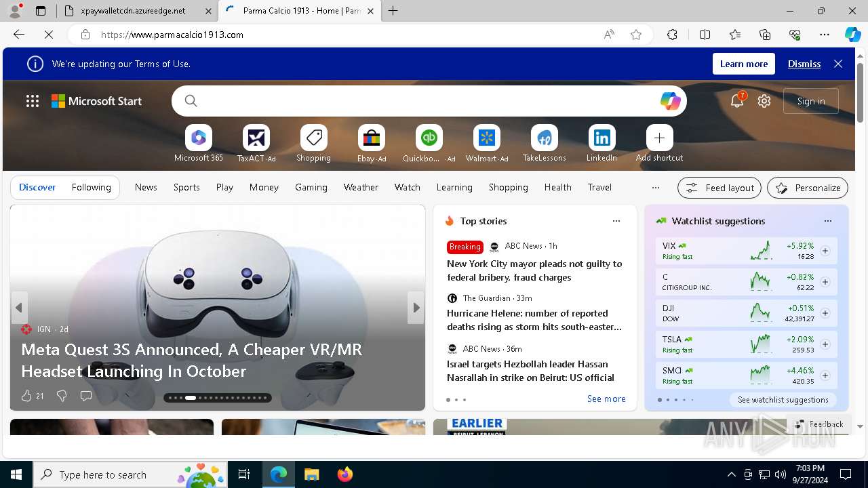Viewport: 868px width, 488px height.
Task: Click the Copilot icon in search box
Action: pyautogui.click(x=670, y=101)
